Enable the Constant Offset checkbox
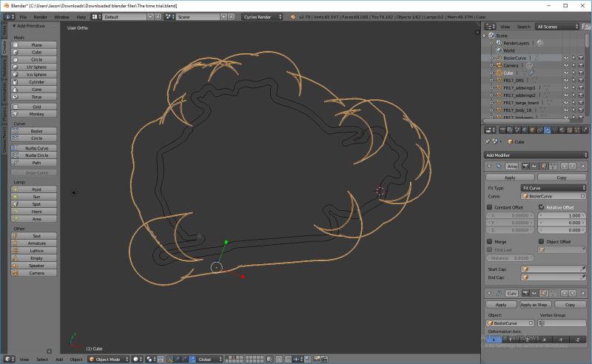The image size is (592, 364). (x=490, y=207)
